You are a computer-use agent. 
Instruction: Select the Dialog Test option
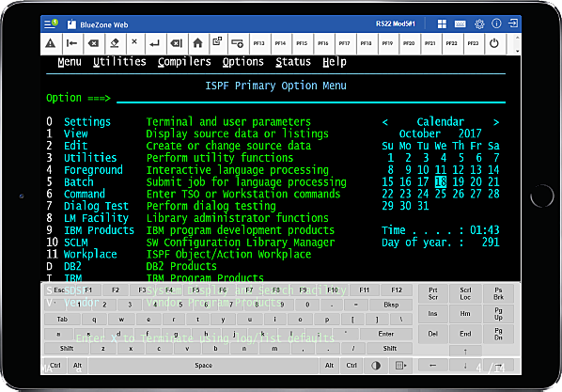click(96, 206)
